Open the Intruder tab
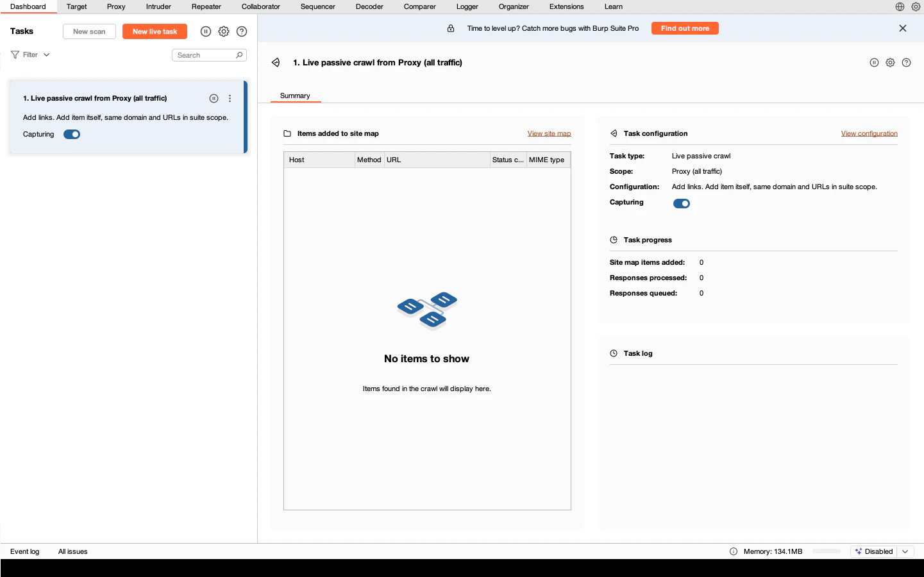 tap(158, 6)
